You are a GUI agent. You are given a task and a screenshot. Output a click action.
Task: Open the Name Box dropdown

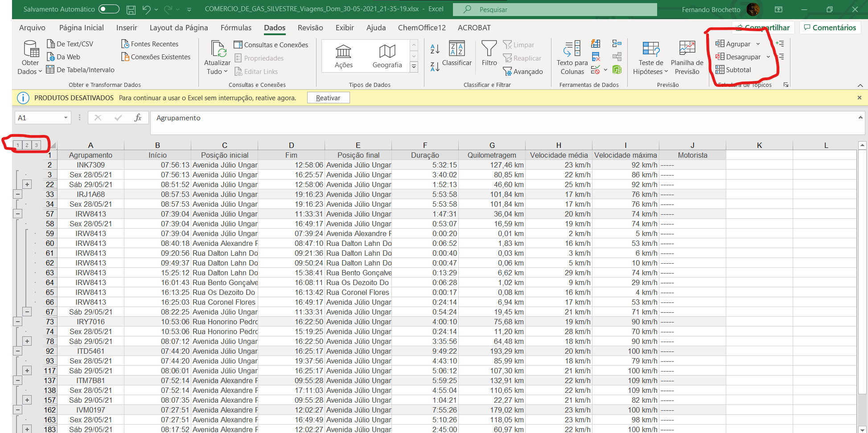(x=66, y=118)
